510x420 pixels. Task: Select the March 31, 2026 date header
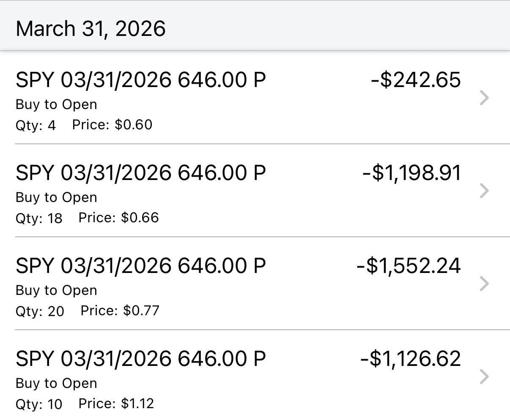[90, 29]
